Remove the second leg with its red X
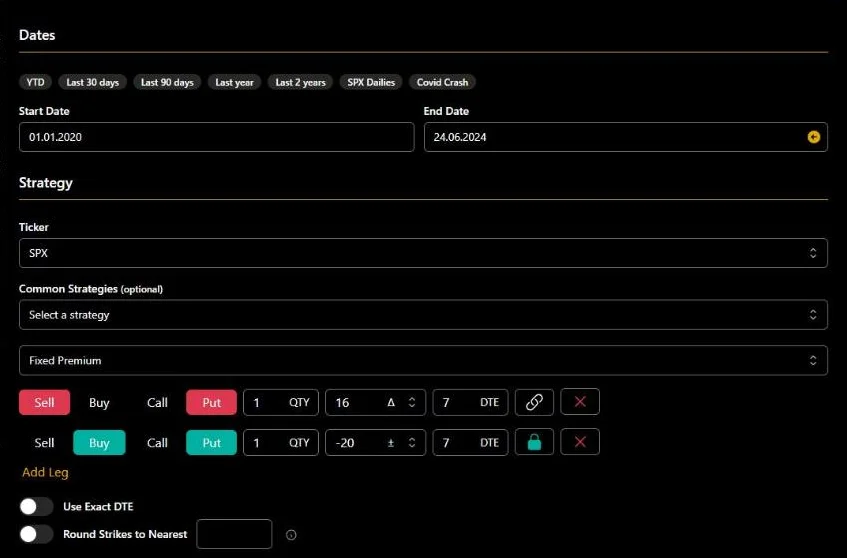The height and width of the screenshot is (558, 847). 580,442
